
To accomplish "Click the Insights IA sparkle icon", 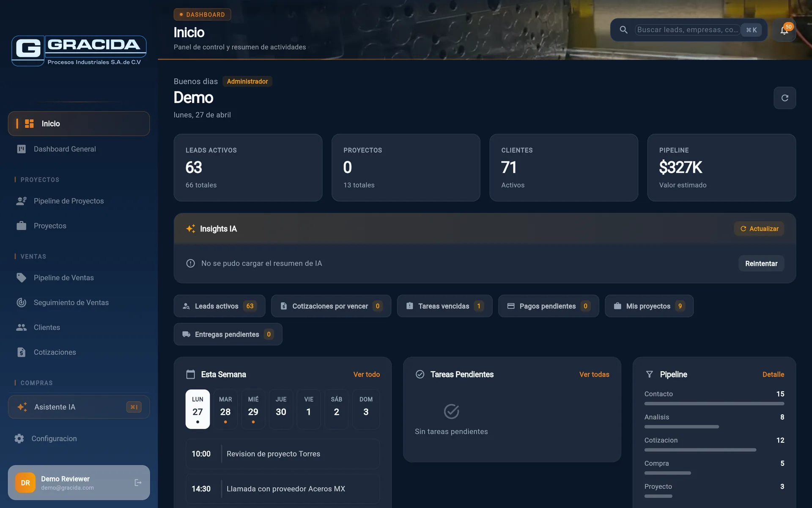I will (191, 229).
